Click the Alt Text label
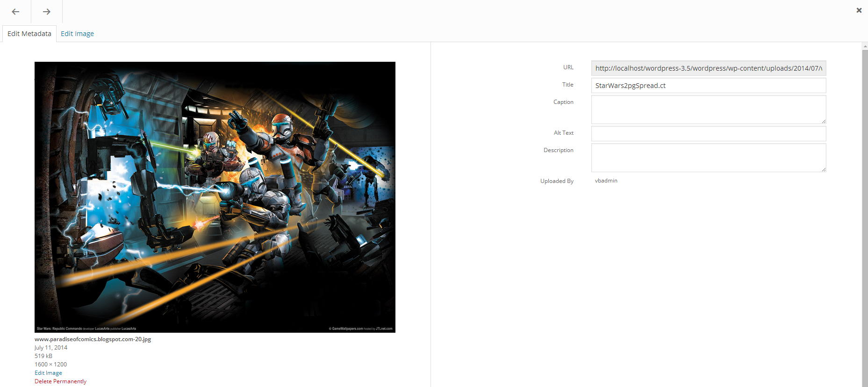868x387 pixels. pyautogui.click(x=563, y=133)
